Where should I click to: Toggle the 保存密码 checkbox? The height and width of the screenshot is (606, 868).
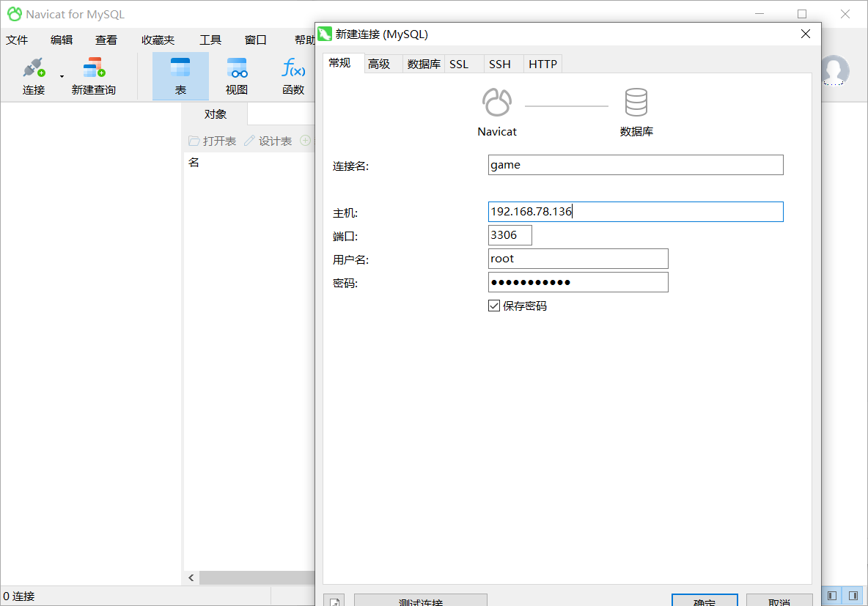pyautogui.click(x=494, y=306)
